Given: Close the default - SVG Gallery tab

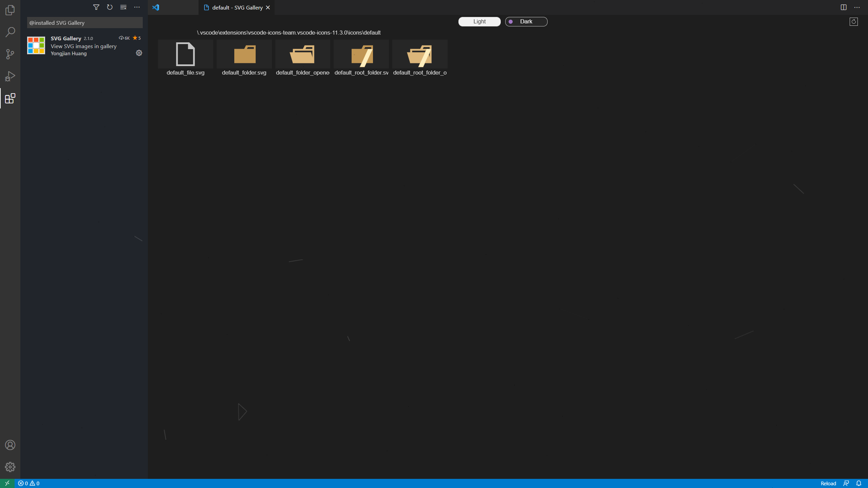Looking at the screenshot, I should point(268,7).
